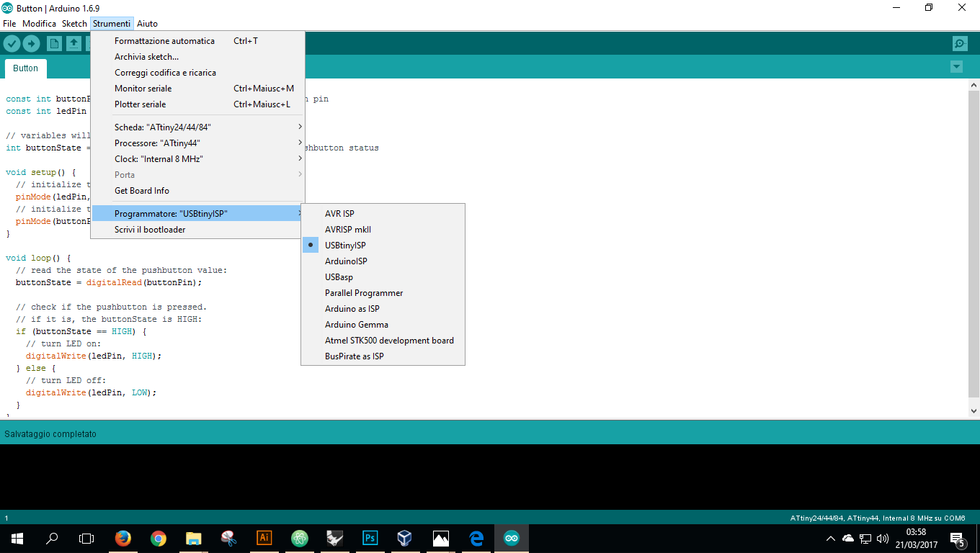
Task: Show hidden tray icons chevron
Action: click(x=831, y=538)
